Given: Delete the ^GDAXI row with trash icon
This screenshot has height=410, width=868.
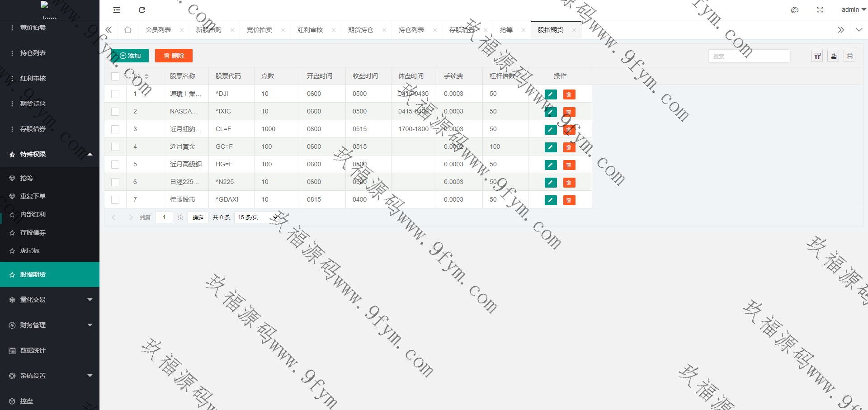Looking at the screenshot, I should (x=569, y=200).
